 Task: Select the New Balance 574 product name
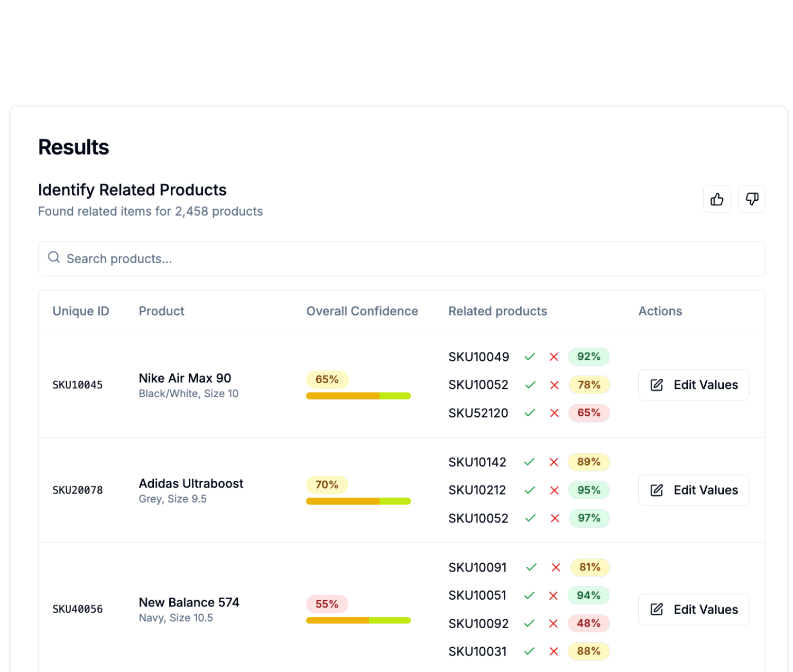point(189,602)
